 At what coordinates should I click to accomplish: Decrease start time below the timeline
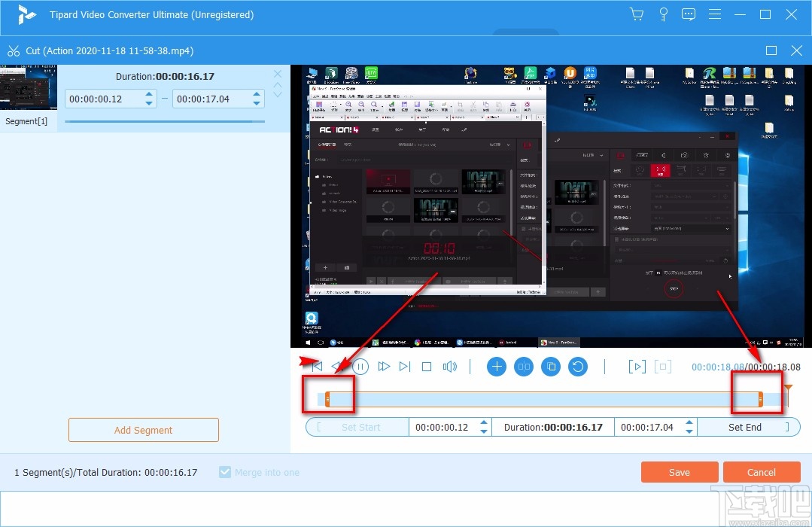(484, 431)
